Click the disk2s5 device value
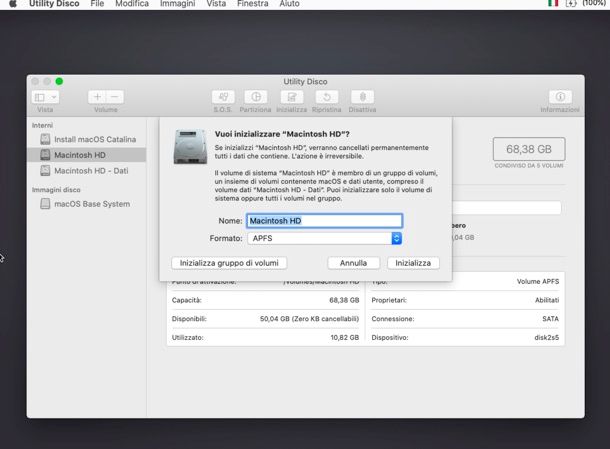Screen dimensions: 610x449 coord(547,338)
